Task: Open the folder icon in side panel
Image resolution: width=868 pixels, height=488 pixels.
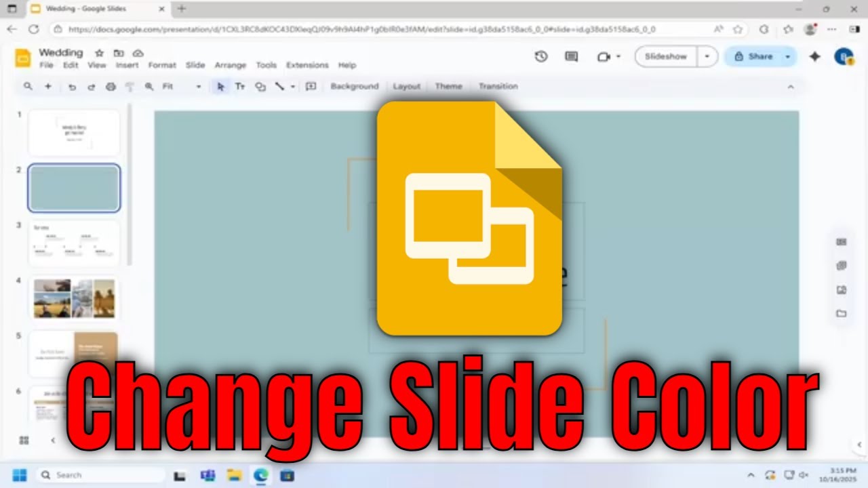Action: tap(842, 313)
